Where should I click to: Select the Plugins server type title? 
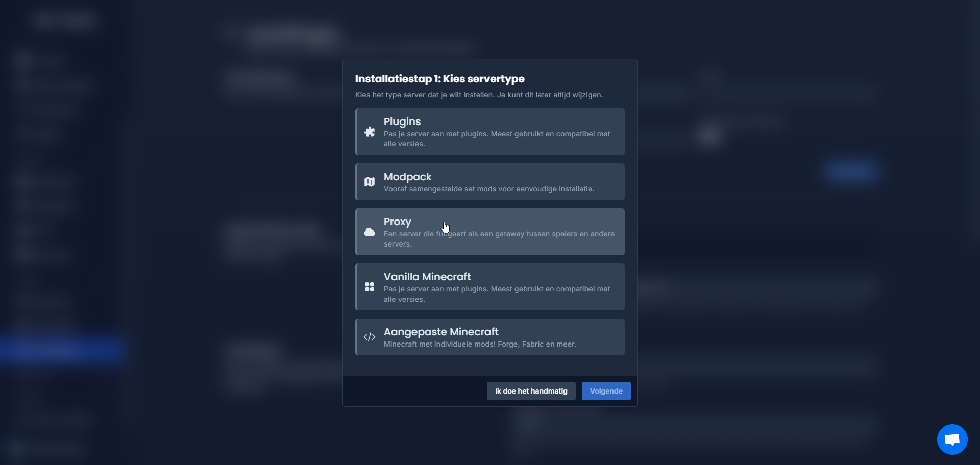(402, 121)
